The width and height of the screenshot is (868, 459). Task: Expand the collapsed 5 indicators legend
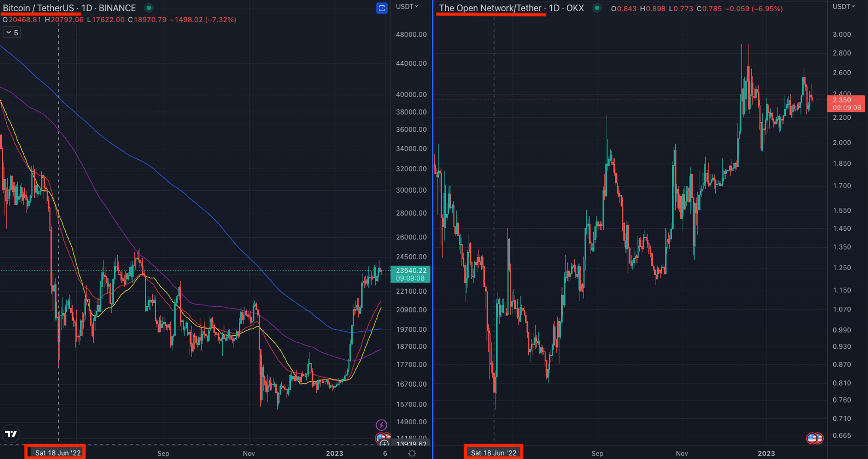(x=12, y=33)
